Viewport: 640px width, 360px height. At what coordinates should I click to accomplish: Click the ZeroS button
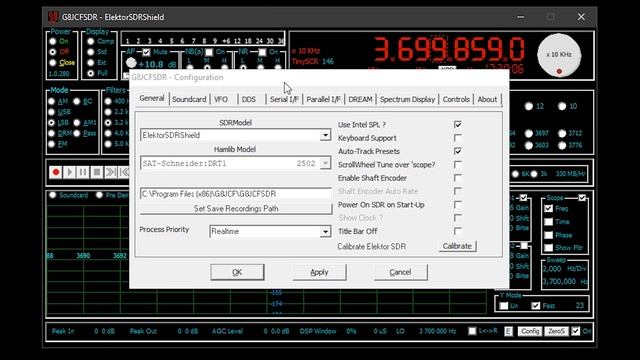(x=556, y=331)
